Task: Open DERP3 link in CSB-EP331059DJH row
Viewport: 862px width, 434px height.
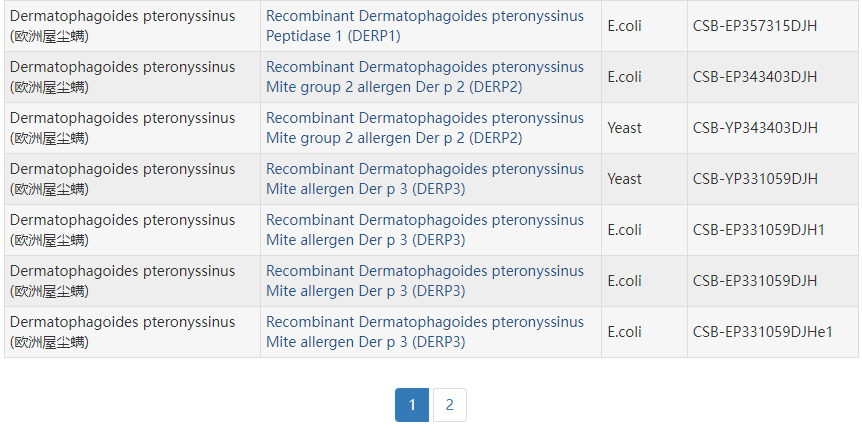Action: click(424, 281)
